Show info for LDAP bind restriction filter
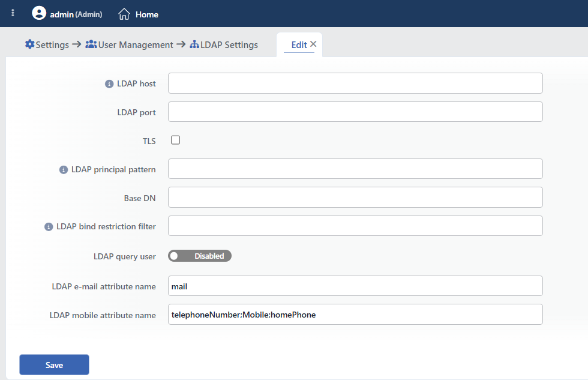The height and width of the screenshot is (380, 588). tap(49, 227)
